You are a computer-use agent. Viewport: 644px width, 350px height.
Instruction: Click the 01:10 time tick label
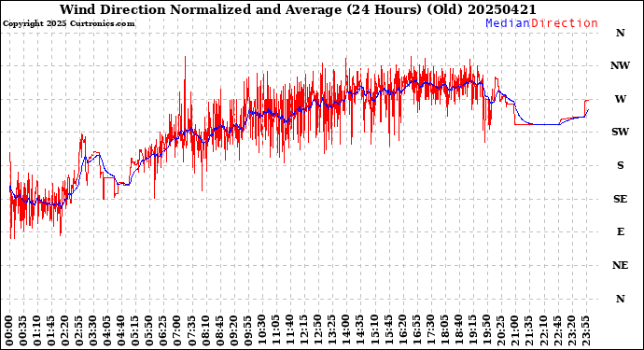37,330
